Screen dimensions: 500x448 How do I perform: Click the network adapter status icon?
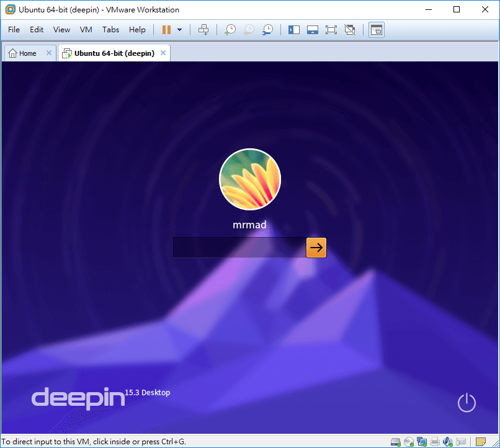click(x=422, y=441)
